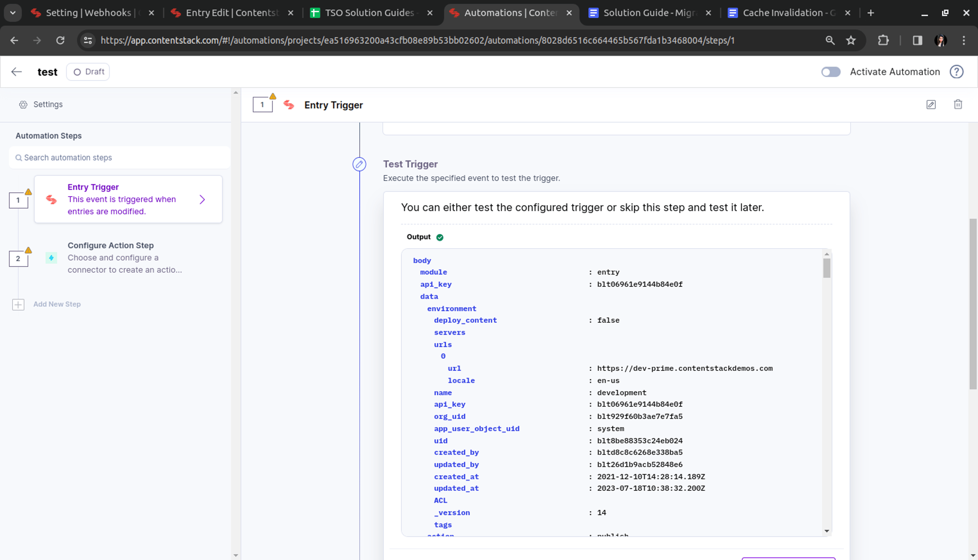Click the Settings gear icon
The width and height of the screenshot is (978, 560).
tap(23, 105)
